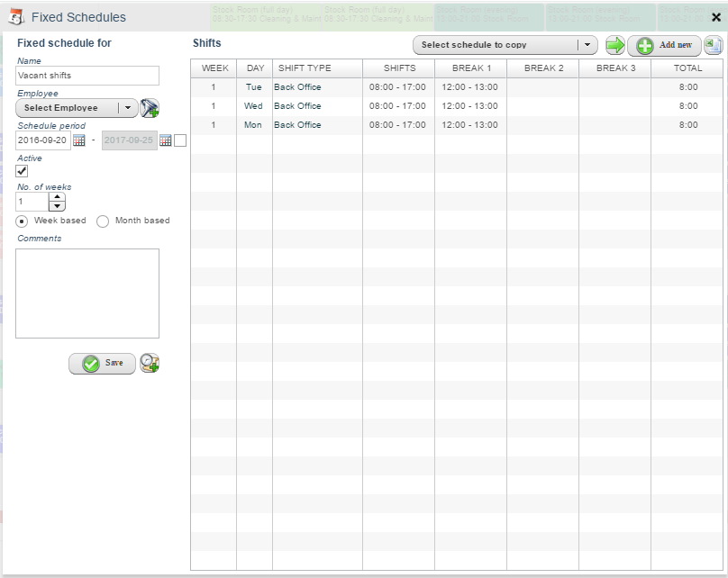
Task: Click the TOTAL column header
Action: (x=687, y=68)
